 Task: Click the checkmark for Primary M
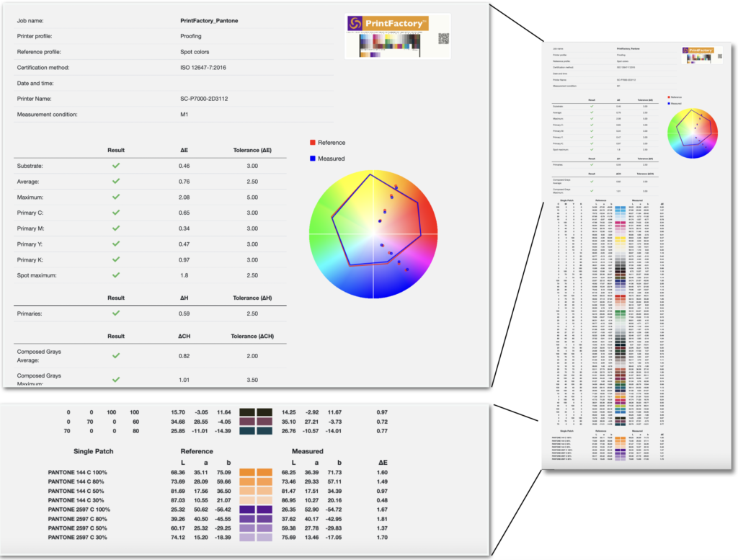(116, 228)
